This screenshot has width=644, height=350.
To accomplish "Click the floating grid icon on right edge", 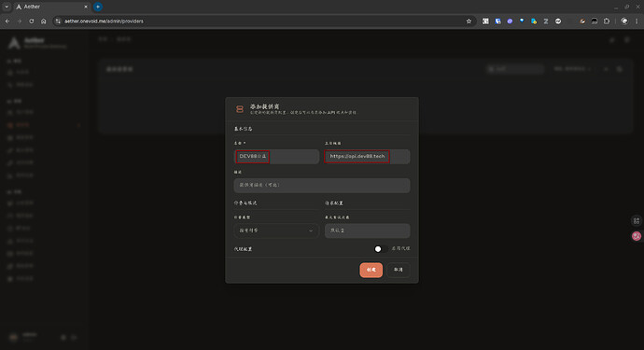I will 637,221.
